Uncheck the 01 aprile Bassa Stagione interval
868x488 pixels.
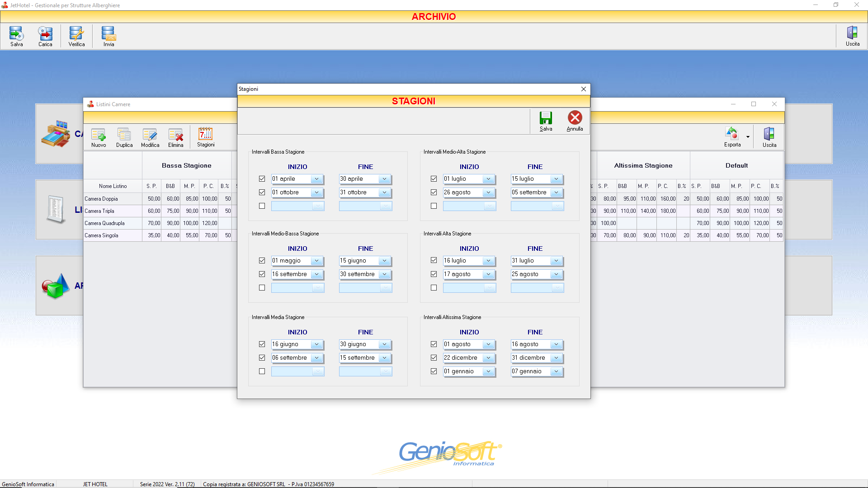coord(262,179)
